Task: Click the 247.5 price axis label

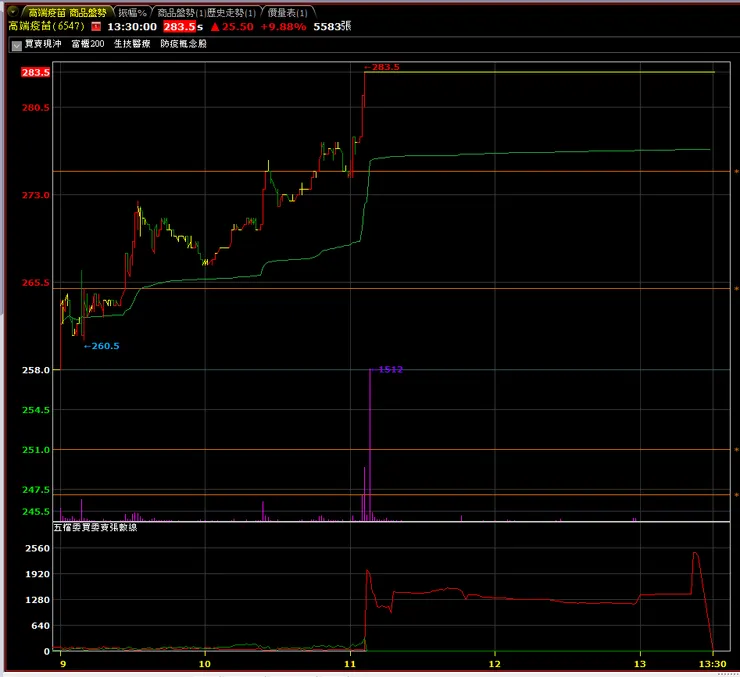Action: [x=35, y=490]
